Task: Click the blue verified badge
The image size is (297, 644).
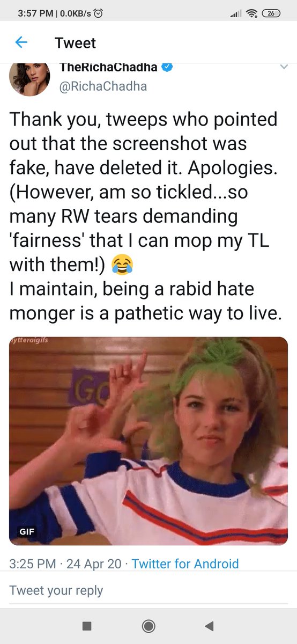Action: pos(167,67)
